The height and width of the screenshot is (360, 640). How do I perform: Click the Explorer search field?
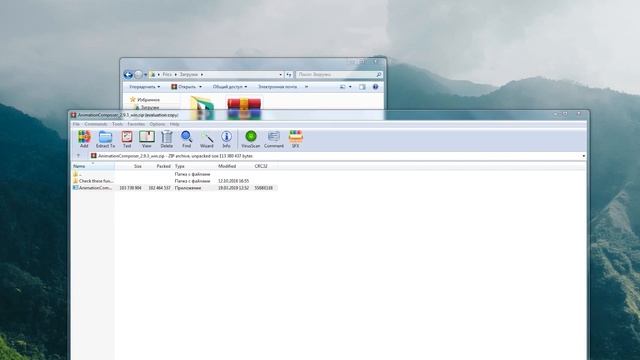pos(339,75)
